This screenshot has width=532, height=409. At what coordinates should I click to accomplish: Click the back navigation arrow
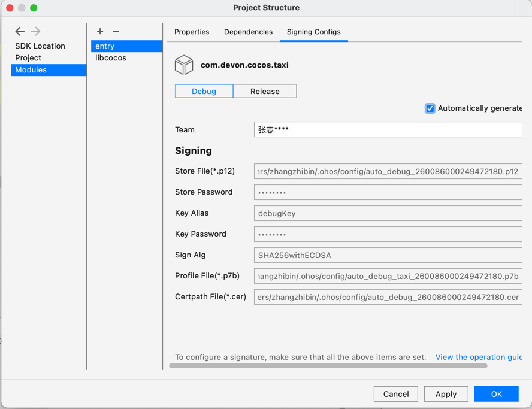click(x=20, y=31)
